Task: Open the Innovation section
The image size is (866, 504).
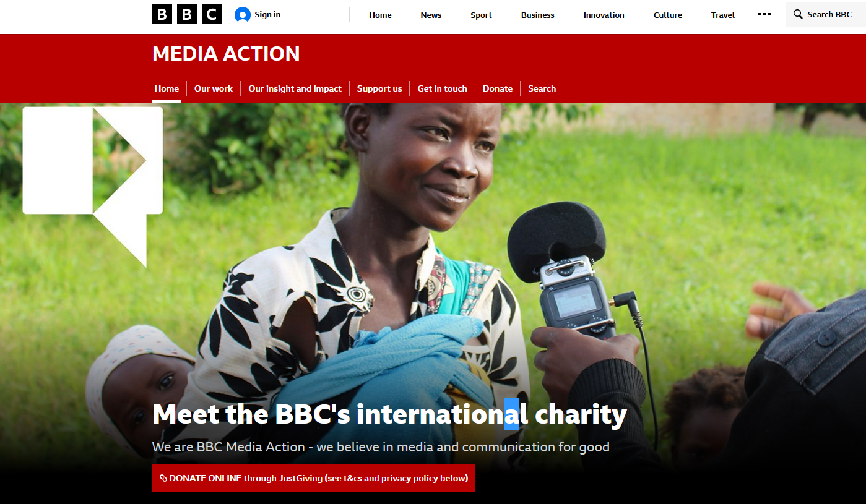Action: [x=604, y=15]
